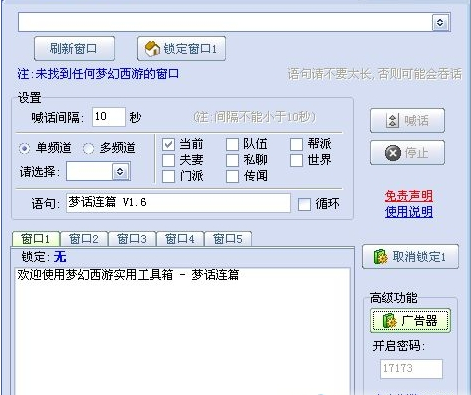Expand the top window selection dropdown
The image size is (471, 395).
[x=440, y=22]
